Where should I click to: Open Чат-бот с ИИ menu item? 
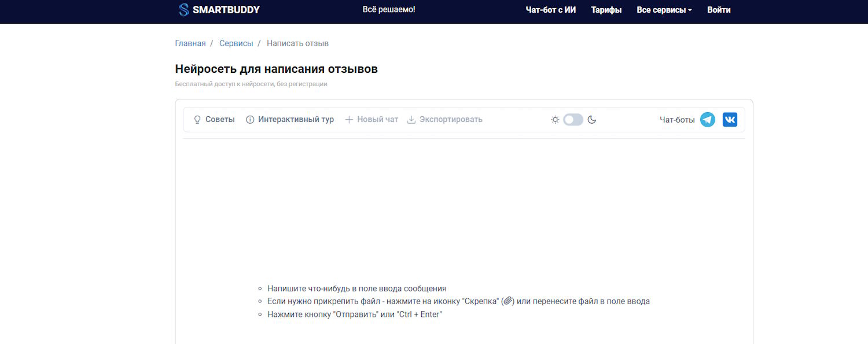(550, 10)
